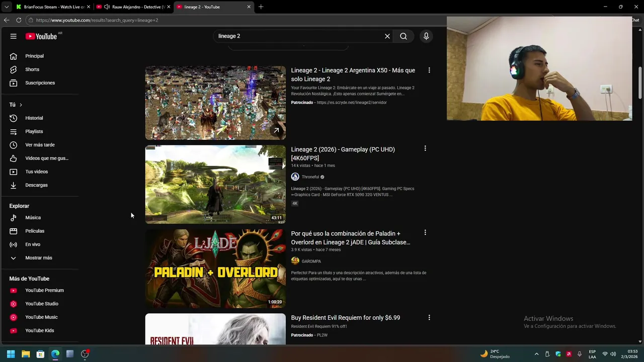This screenshot has height=362, width=644.
Task: Open the volume control in system tray
Action: pyautogui.click(x=613, y=354)
